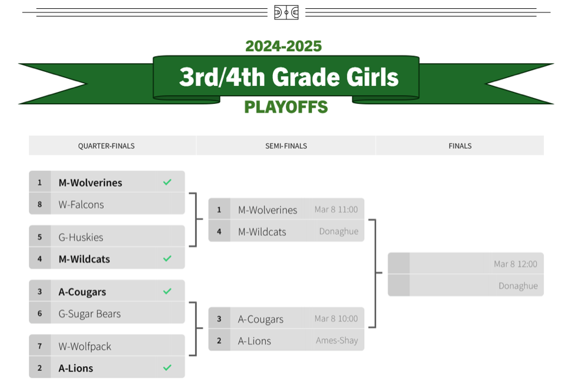
Task: Click the green checkmark beside M-Wildcats
Action: (167, 258)
